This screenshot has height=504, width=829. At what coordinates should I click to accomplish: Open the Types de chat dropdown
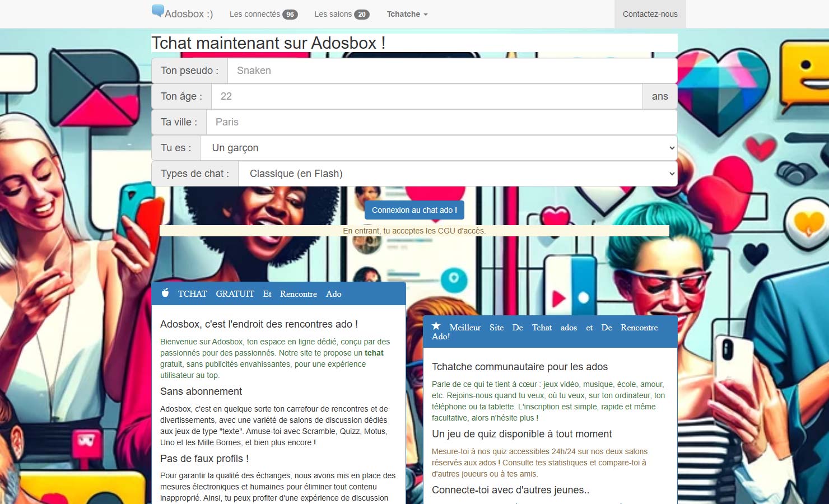coord(458,174)
